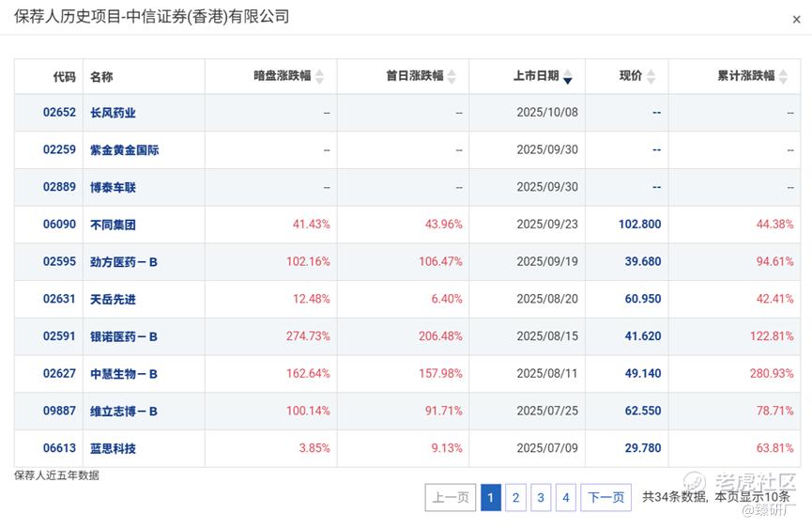Image resolution: width=812 pixels, height=529 pixels.
Task: Go to page 3
Action: tap(541, 497)
